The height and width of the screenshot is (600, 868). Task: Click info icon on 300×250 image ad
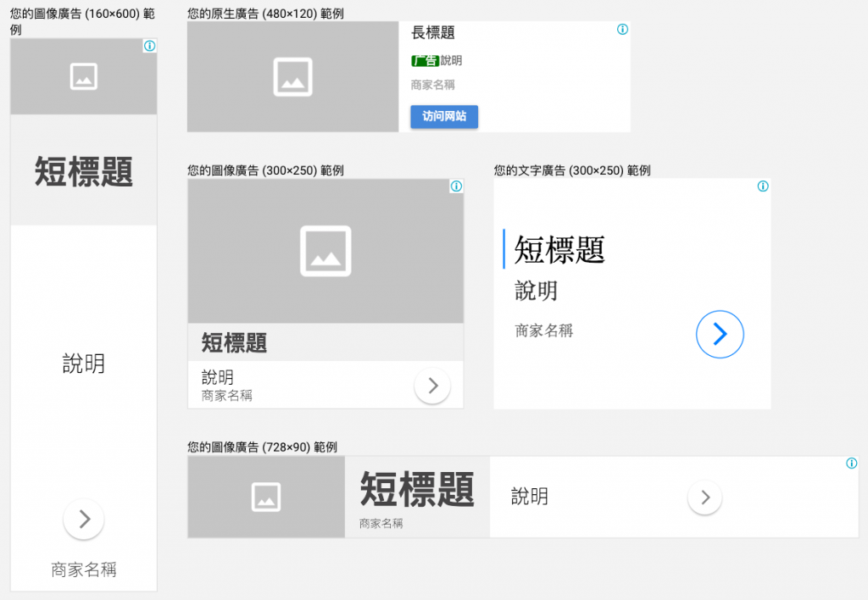456,186
